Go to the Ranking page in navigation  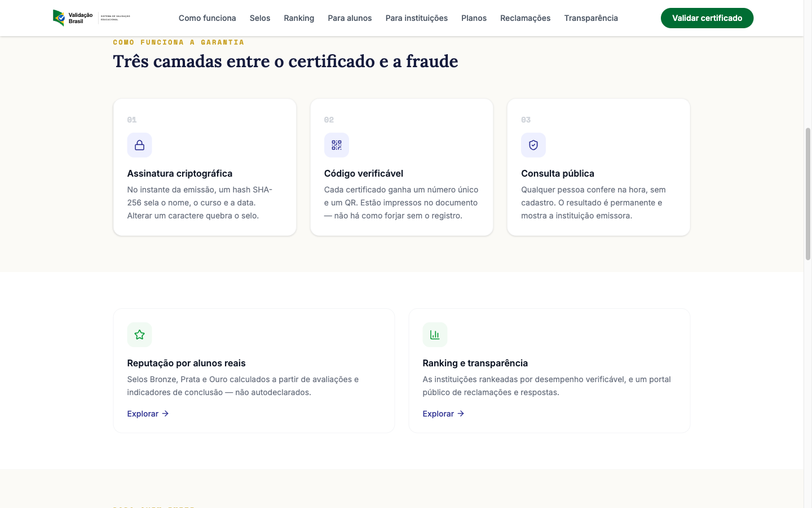299,18
